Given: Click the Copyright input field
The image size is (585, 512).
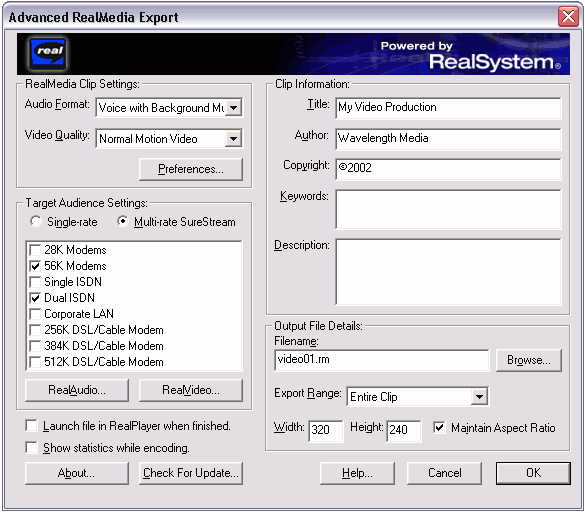Looking at the screenshot, I should [x=448, y=169].
